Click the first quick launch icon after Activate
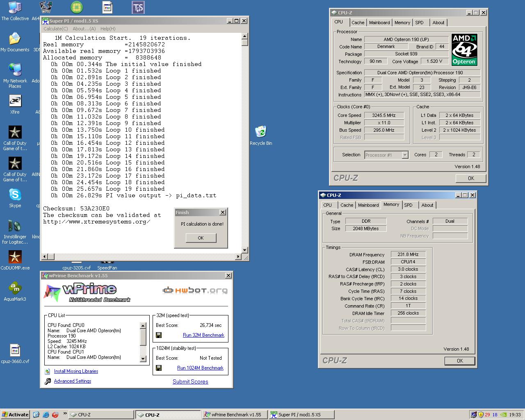Viewport: 525px width, 420px height. coord(37,415)
